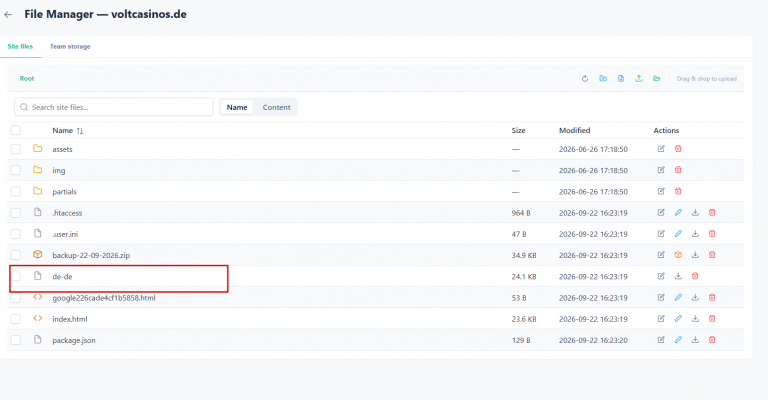This screenshot has width=768, height=400.
Task: Click the green upload file icon
Action: [639, 79]
